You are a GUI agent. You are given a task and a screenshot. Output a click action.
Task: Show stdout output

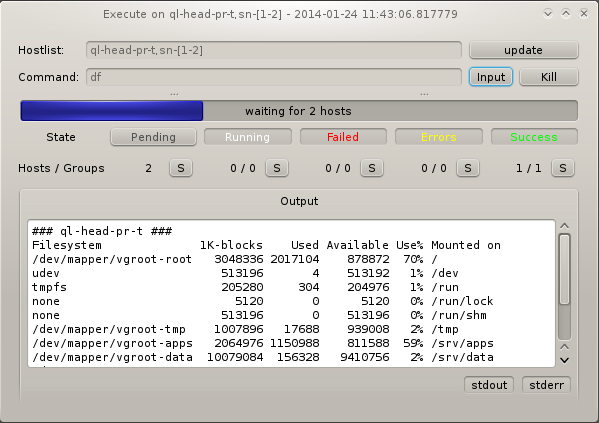click(489, 385)
